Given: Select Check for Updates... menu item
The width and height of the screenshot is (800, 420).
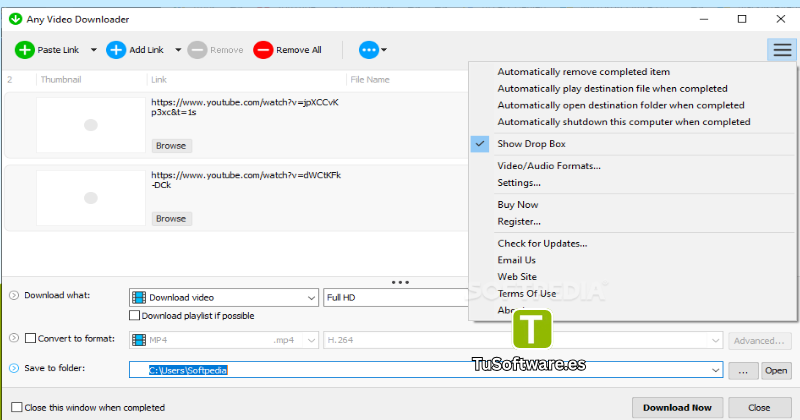Looking at the screenshot, I should pyautogui.click(x=542, y=243).
